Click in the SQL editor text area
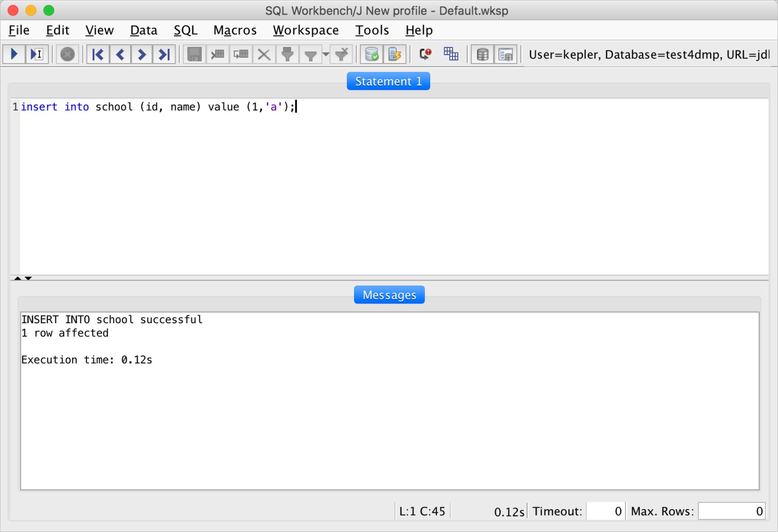Viewport: 778px width, 532px height. (x=394, y=187)
